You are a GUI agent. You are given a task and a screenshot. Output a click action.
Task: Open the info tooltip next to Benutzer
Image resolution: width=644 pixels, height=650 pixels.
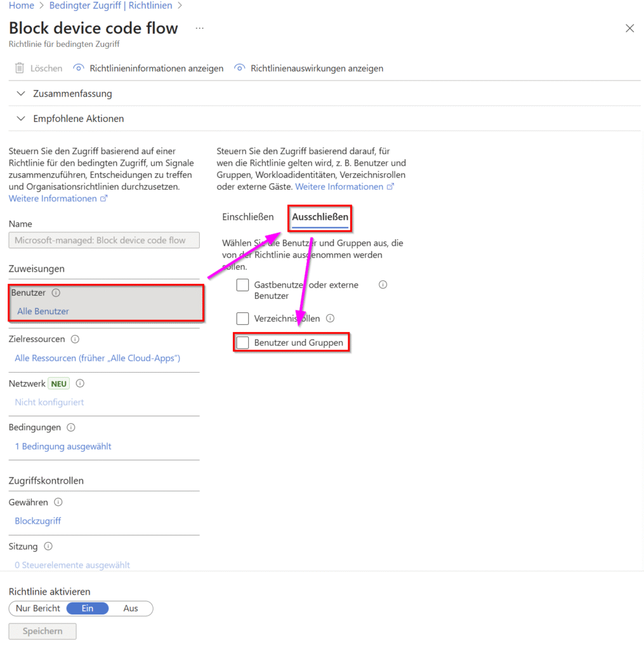[x=55, y=293]
